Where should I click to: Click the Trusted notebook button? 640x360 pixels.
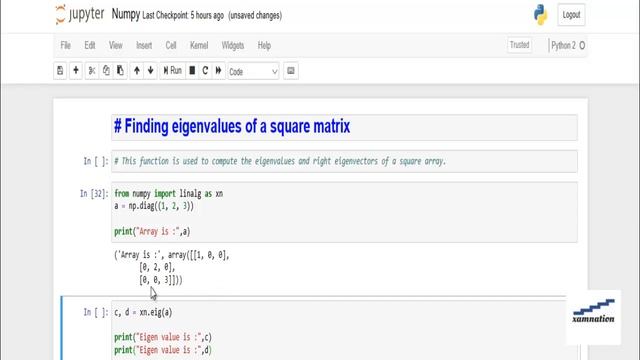520,45
